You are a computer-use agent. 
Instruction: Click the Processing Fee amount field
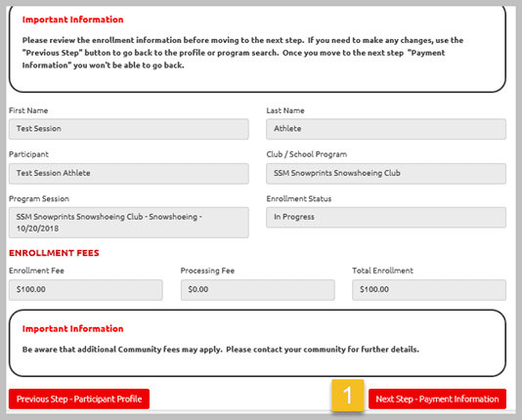(x=258, y=290)
